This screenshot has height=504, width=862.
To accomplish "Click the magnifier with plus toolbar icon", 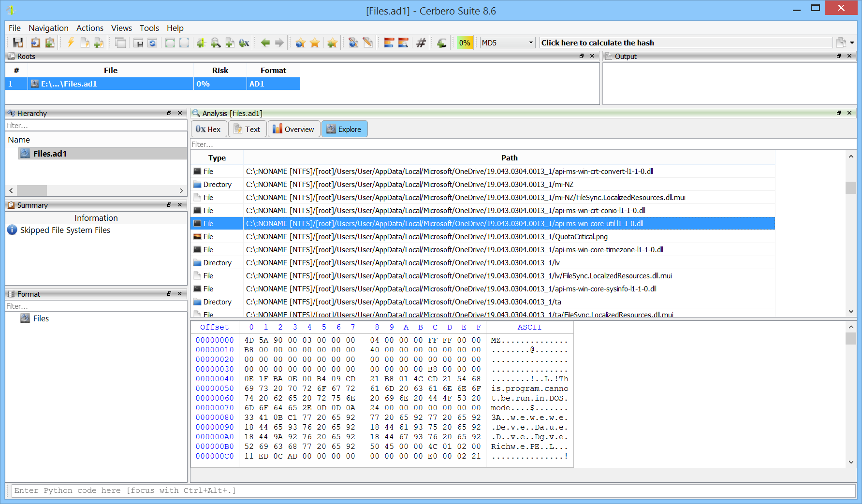I will click(216, 43).
